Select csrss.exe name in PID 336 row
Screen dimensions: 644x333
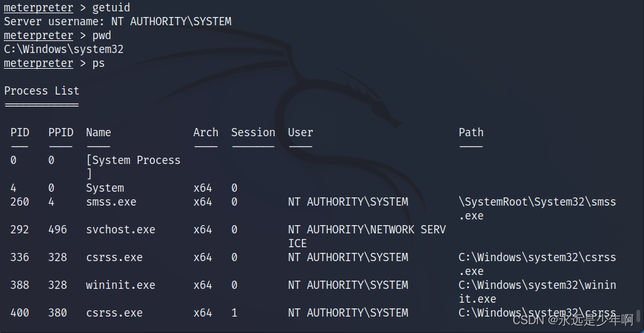click(114, 257)
